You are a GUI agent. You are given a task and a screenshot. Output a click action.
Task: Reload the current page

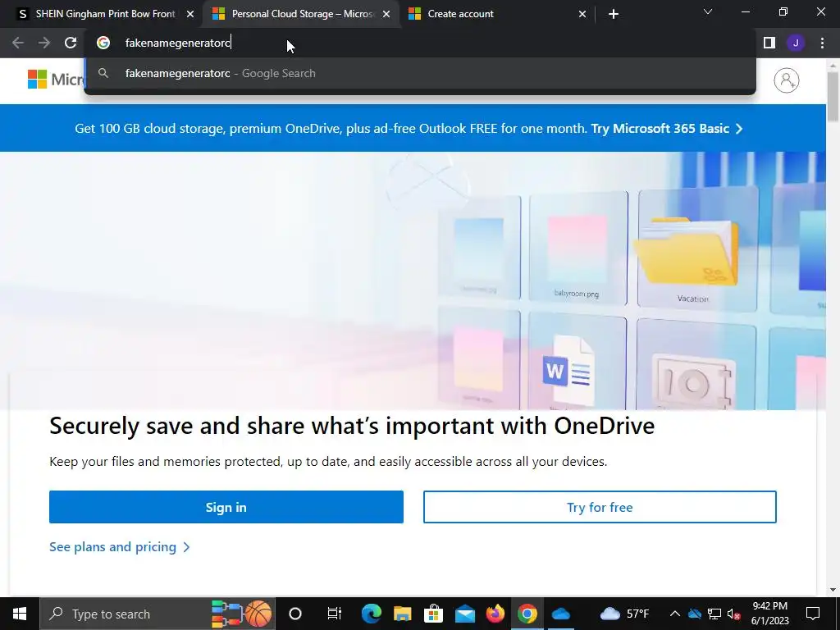(x=71, y=43)
